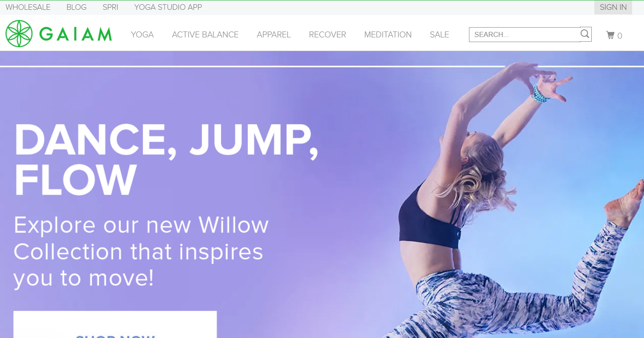Open the Active Balance menu
This screenshot has height=338, width=644.
pyautogui.click(x=205, y=35)
